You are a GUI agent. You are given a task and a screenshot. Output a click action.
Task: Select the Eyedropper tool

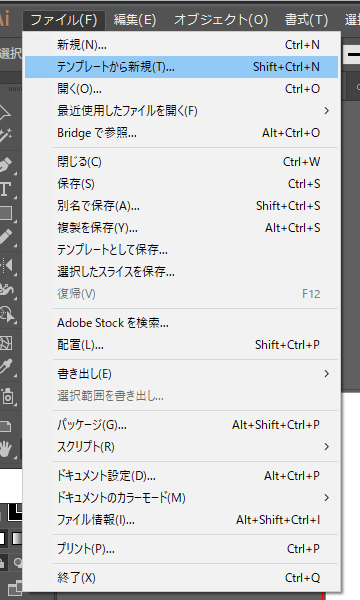[x=6, y=367]
